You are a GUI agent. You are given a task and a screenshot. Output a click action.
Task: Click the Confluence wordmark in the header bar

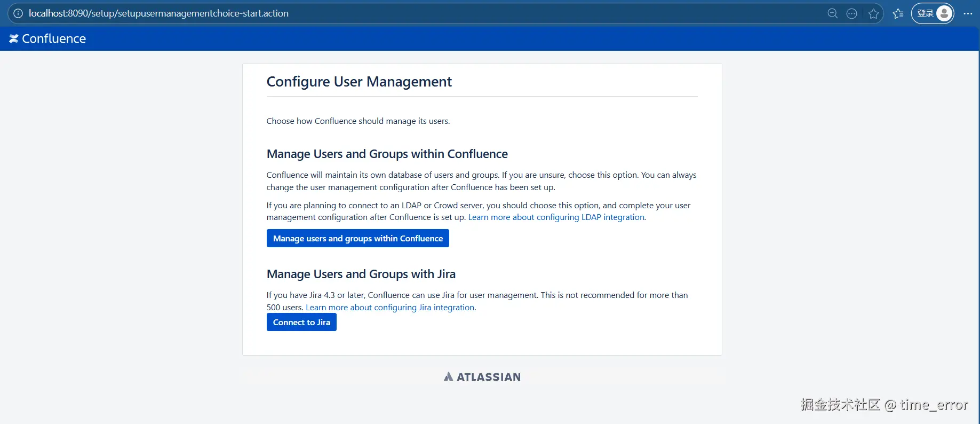coord(54,38)
